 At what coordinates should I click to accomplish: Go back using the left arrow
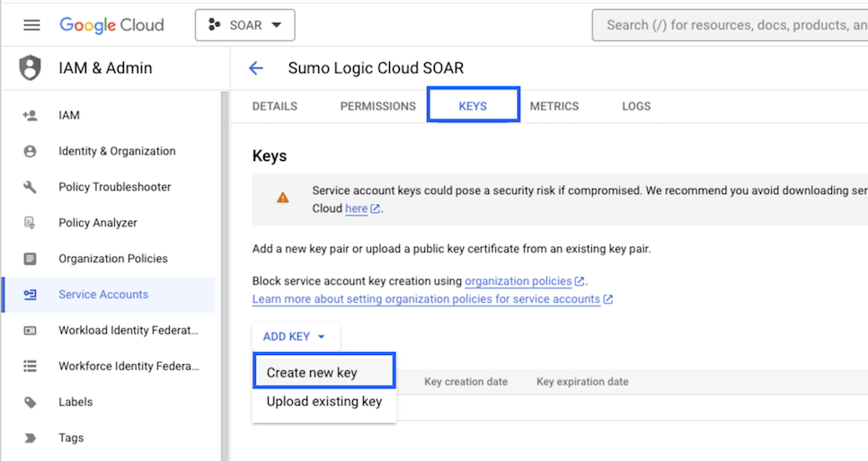coord(256,68)
